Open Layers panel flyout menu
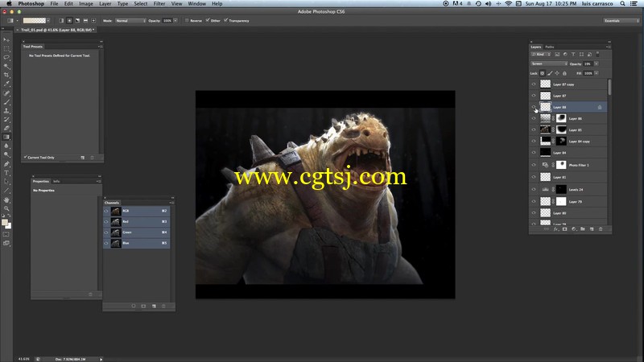The height and width of the screenshot is (362, 644). [x=609, y=47]
